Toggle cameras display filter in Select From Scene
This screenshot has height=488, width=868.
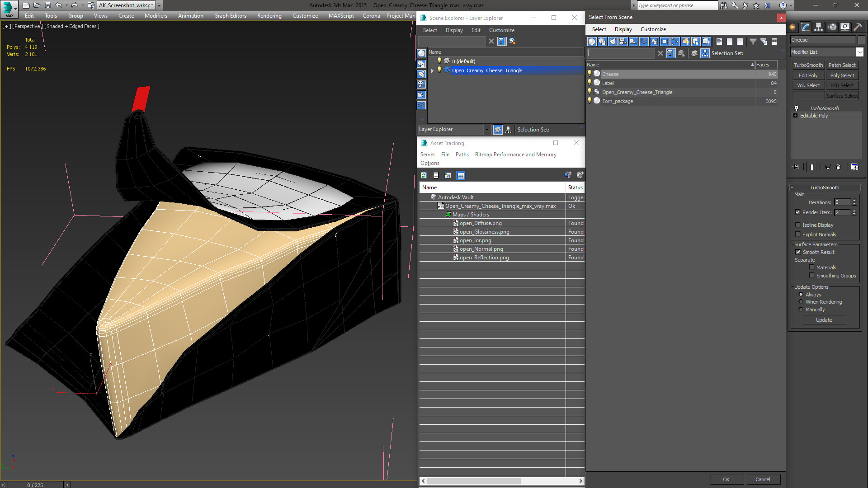tap(623, 42)
